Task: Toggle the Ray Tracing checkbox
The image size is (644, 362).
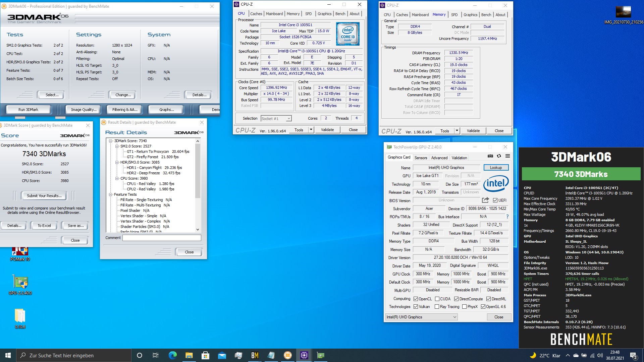Action: [437, 307]
